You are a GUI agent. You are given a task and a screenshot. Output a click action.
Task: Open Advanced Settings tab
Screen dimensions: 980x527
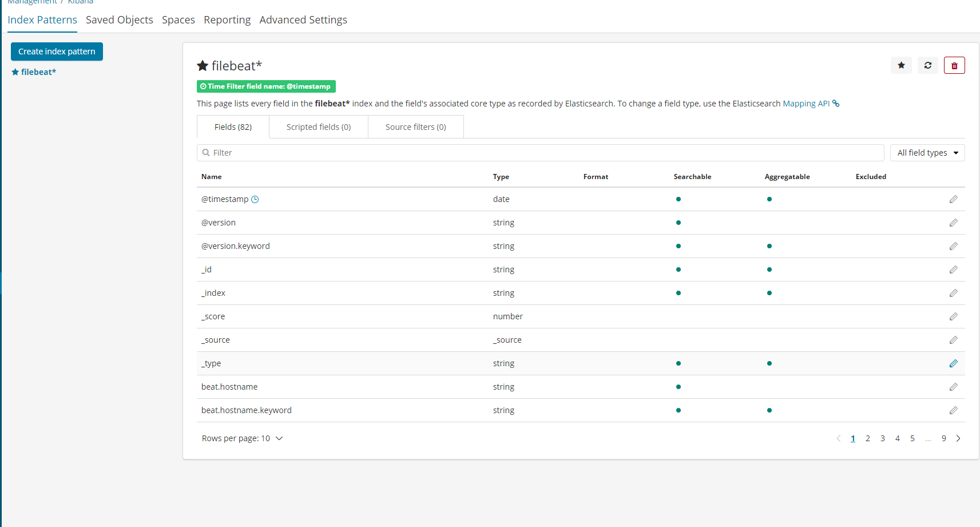click(x=303, y=20)
